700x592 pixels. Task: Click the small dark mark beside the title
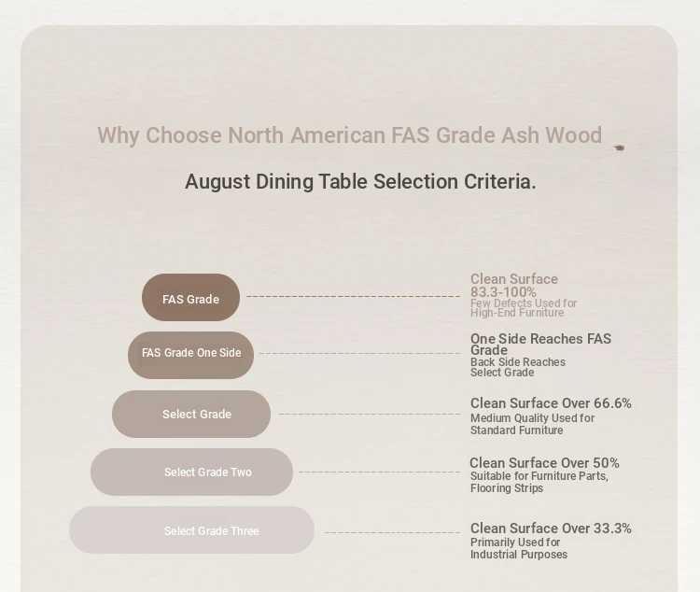tap(619, 148)
